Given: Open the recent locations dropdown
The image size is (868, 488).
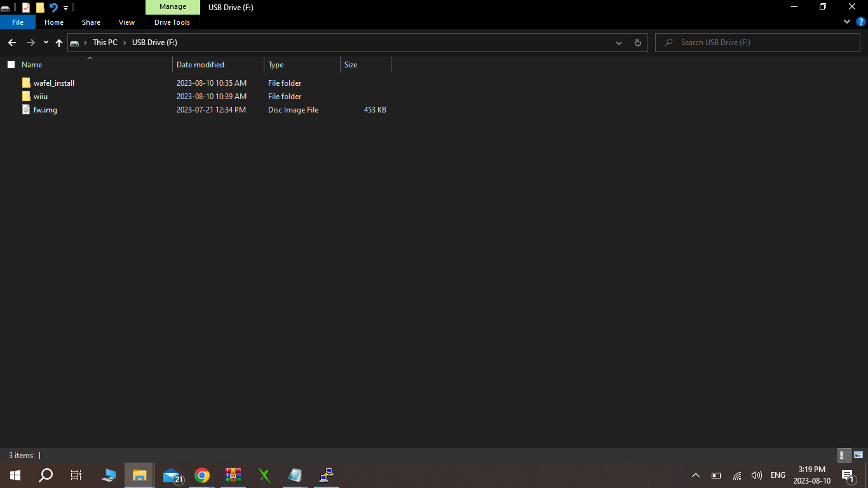Looking at the screenshot, I should coord(46,43).
